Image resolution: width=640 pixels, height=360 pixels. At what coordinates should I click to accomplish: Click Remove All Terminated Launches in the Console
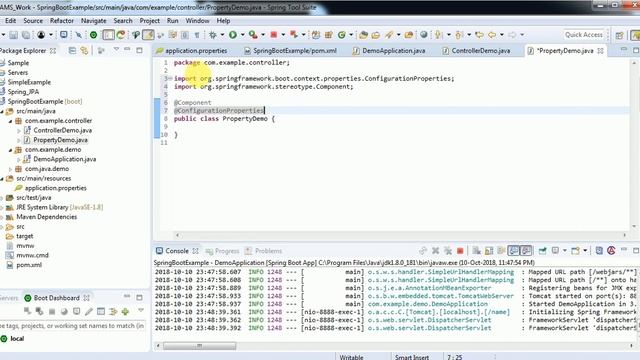(448, 251)
